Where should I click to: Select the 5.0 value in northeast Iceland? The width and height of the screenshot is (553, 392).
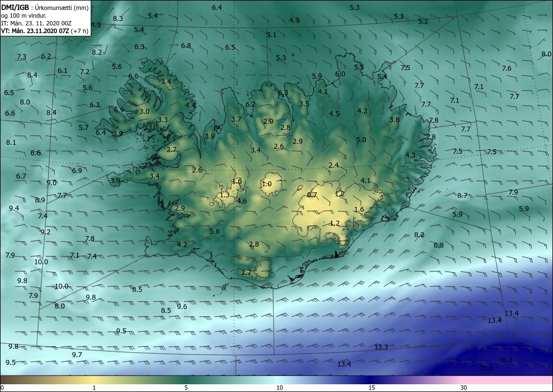[361, 139]
